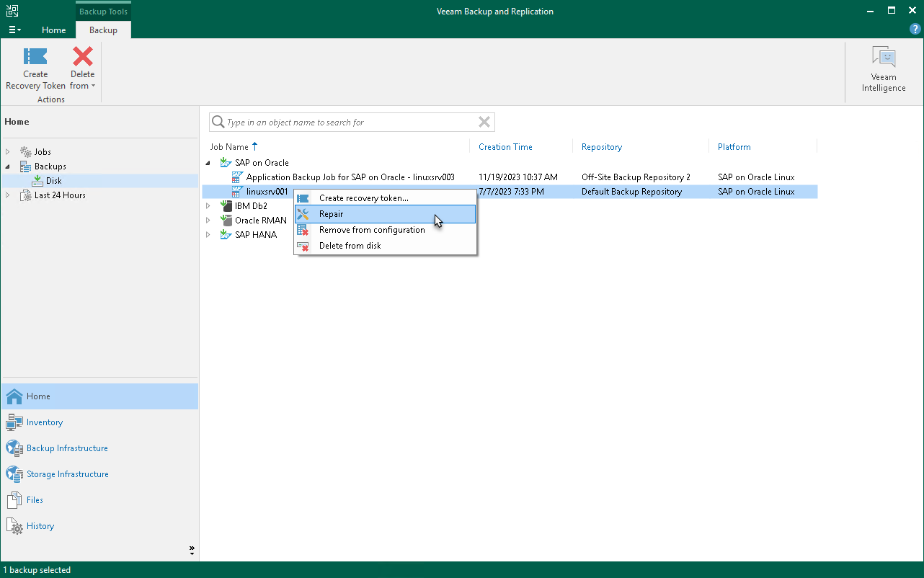The height and width of the screenshot is (578, 924).
Task: Select the Jobs node label
Action: [43, 152]
